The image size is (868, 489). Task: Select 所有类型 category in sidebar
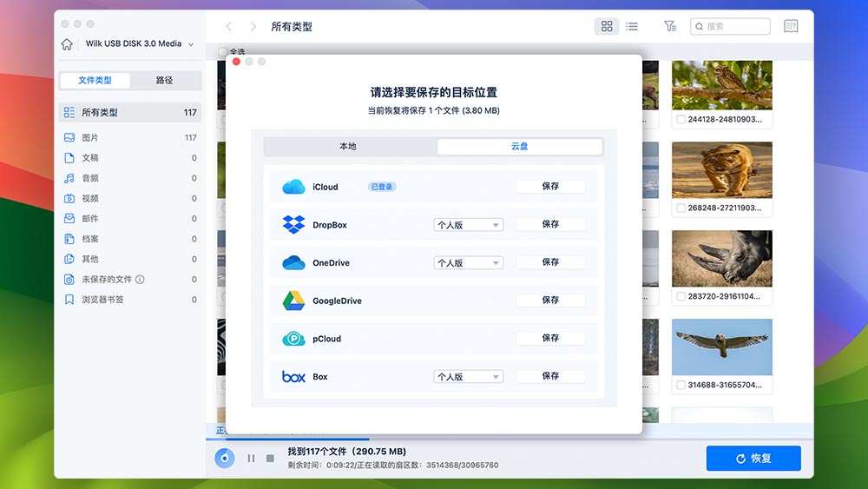click(130, 112)
